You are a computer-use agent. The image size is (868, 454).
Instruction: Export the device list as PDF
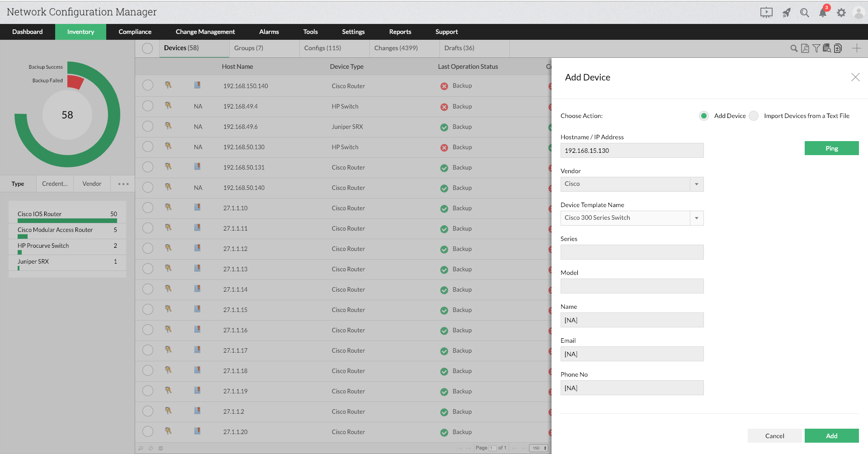(x=805, y=48)
